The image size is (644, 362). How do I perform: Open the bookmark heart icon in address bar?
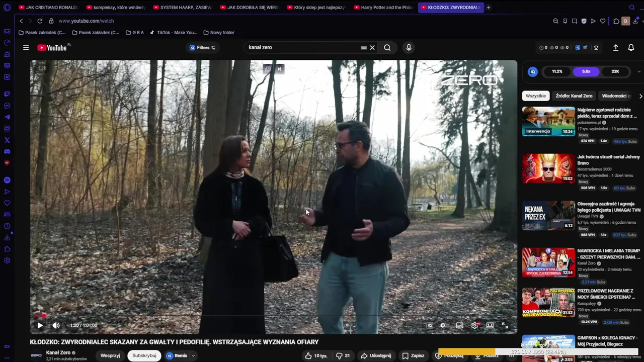point(603,21)
